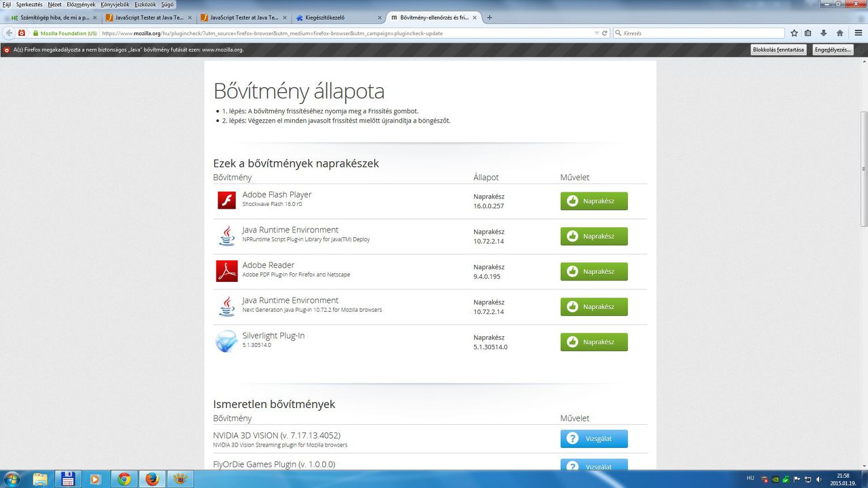Click the Silverlight Plug-In icon

(x=226, y=342)
